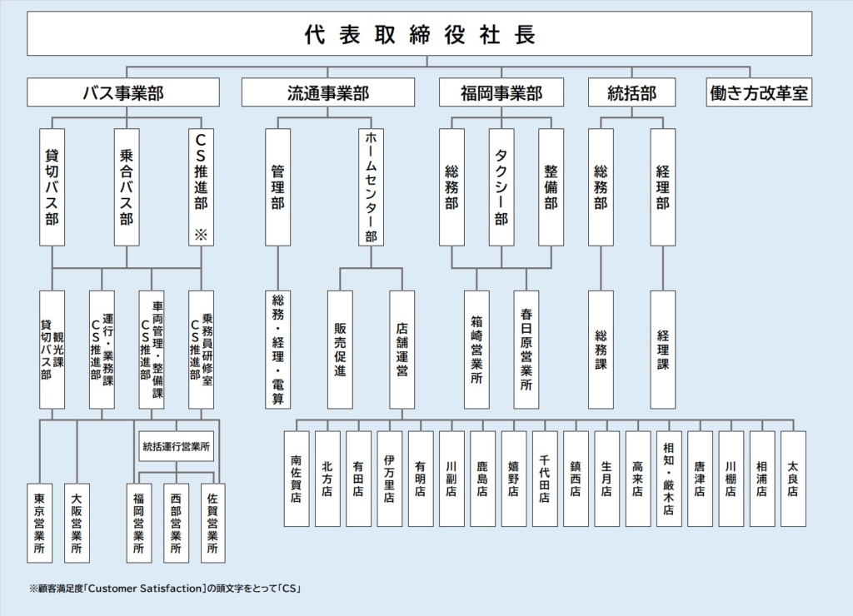Select the 箱崎営業所 box
Image resolution: width=853 pixels, height=616 pixels.
(x=476, y=349)
